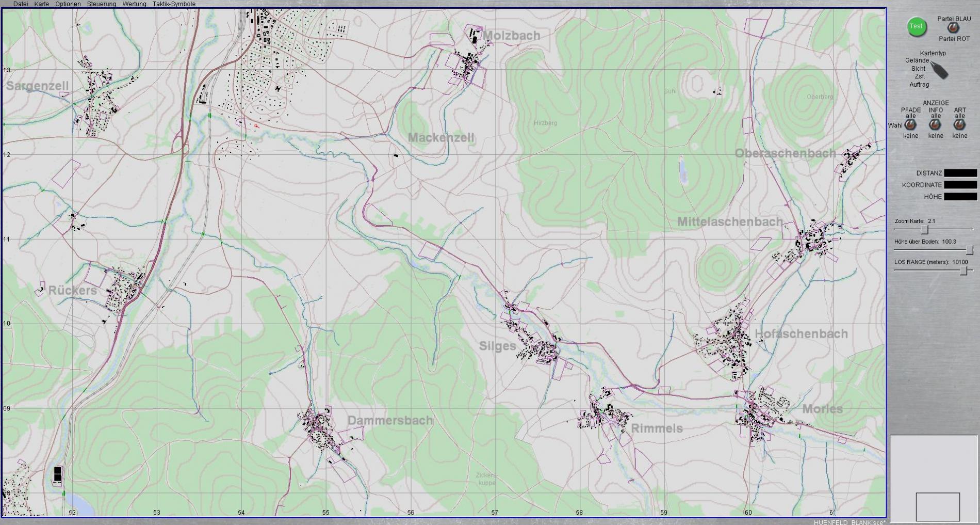Open the Datei menu

[x=21, y=4]
